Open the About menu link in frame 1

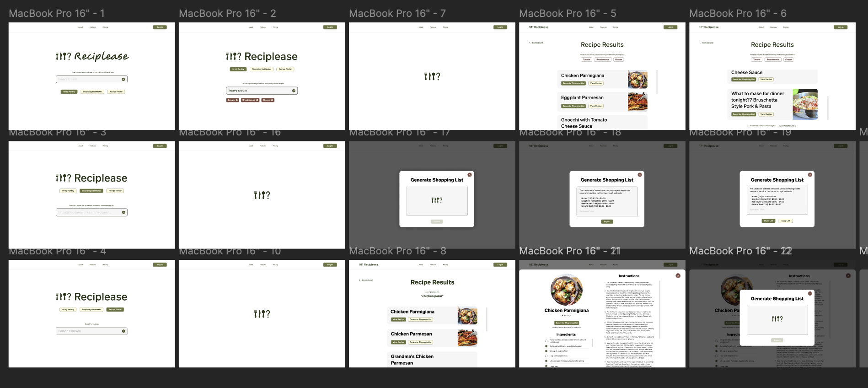[80, 27]
